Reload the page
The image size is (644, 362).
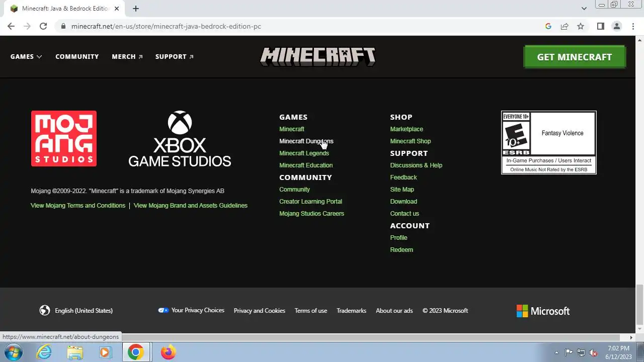point(43,26)
